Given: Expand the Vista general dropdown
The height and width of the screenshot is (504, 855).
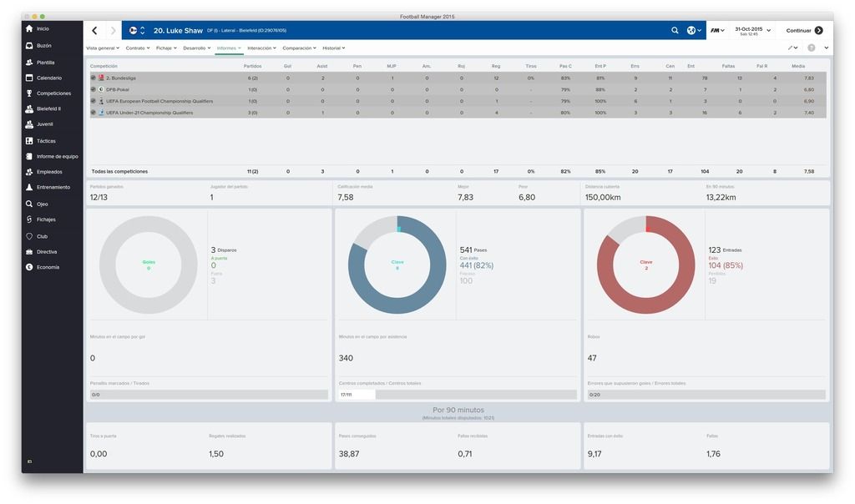Looking at the screenshot, I should coord(103,48).
